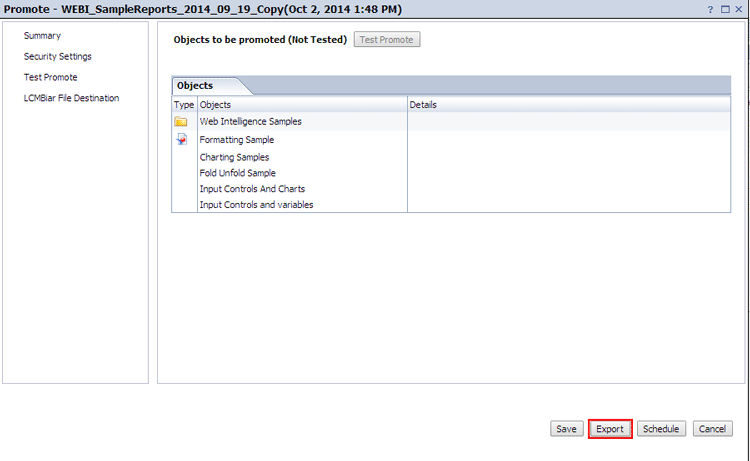Open the help question mark icon
750x461 pixels.
(710, 10)
